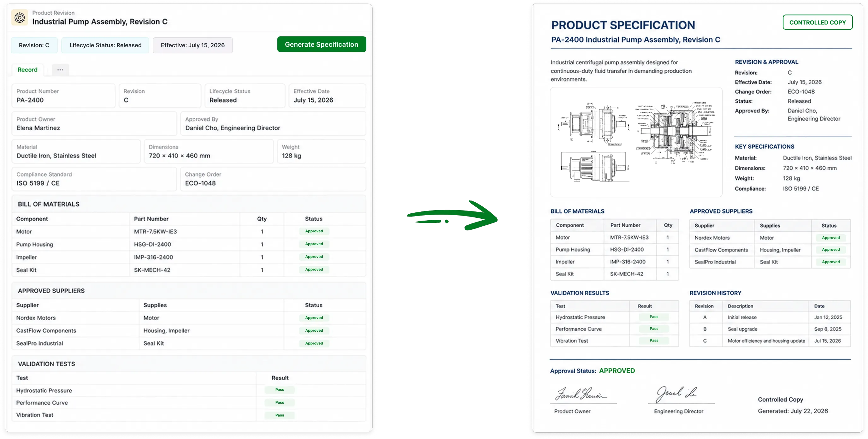Click part number IMP-316-2400 in record
The image size is (868, 439).
[153, 258]
